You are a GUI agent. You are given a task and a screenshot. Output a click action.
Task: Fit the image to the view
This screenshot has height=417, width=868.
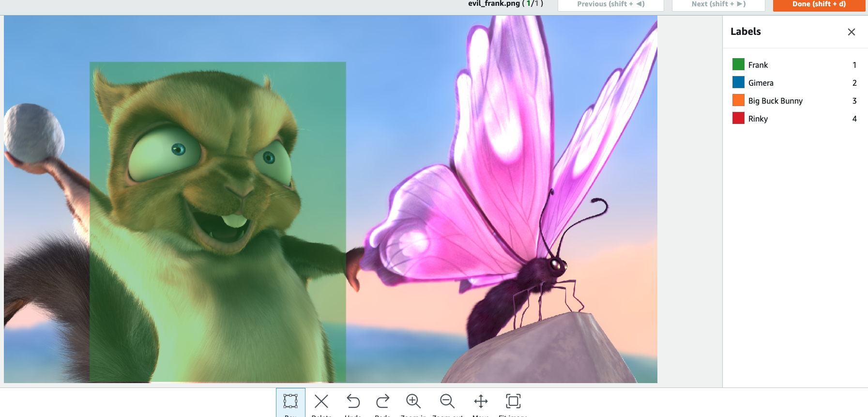[513, 402]
